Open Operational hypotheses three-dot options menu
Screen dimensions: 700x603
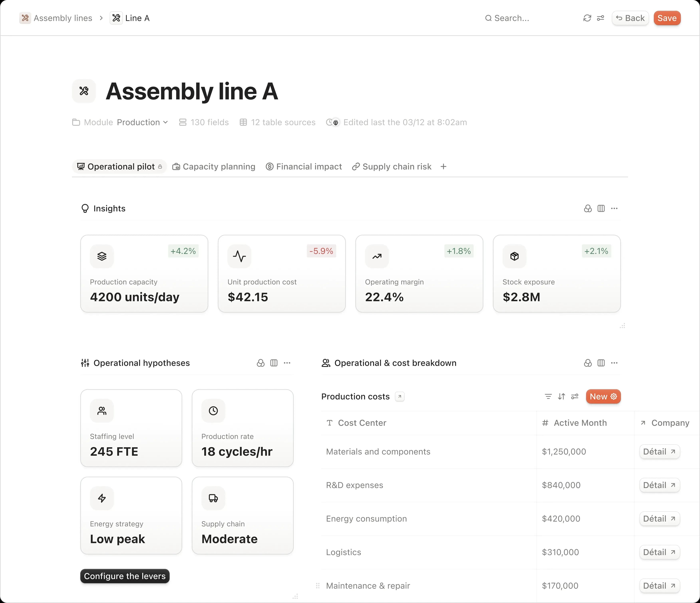click(287, 363)
